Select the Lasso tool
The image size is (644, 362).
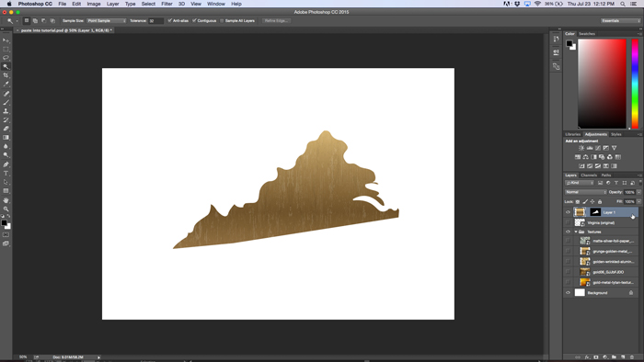6,57
